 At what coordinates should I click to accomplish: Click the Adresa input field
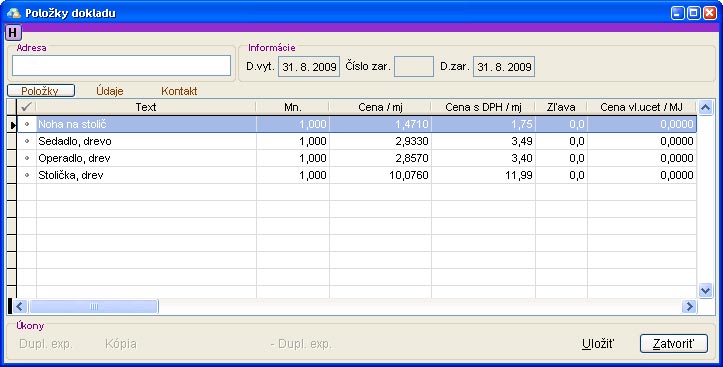click(121, 65)
